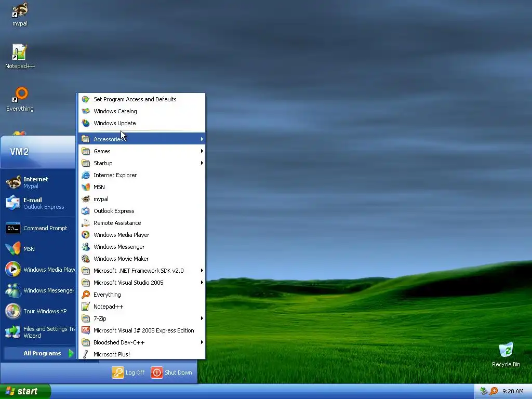
Task: Expand the Games submenu arrow
Action: (x=202, y=151)
